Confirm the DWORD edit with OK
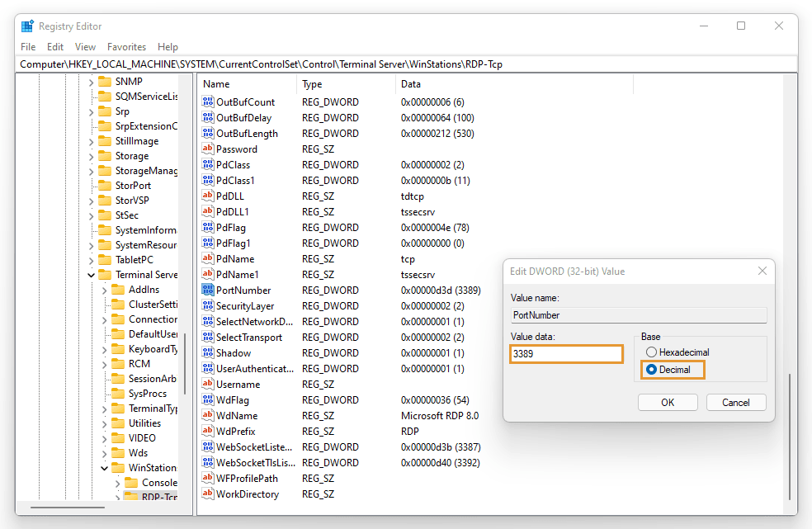 point(668,403)
